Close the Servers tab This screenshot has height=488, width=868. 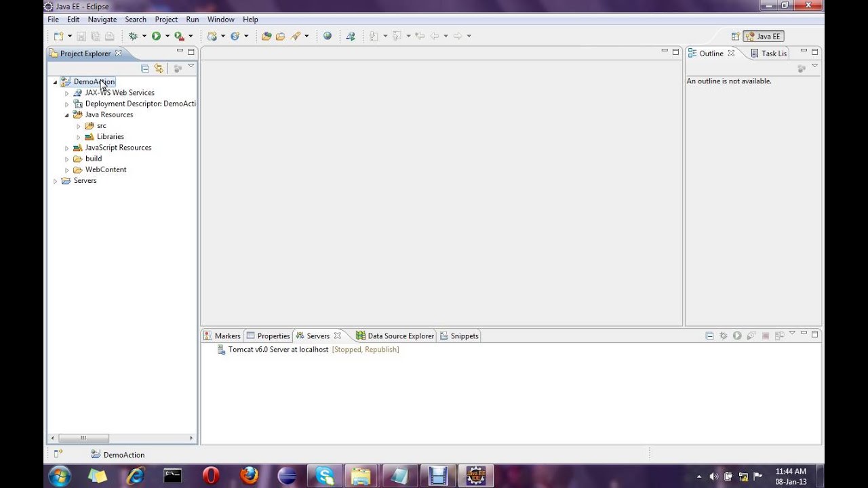[337, 335]
